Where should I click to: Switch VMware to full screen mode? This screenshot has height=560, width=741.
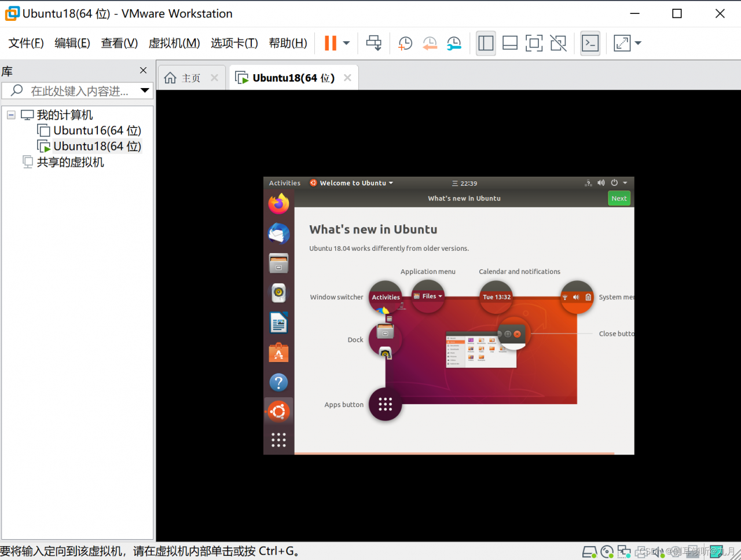pyautogui.click(x=534, y=43)
